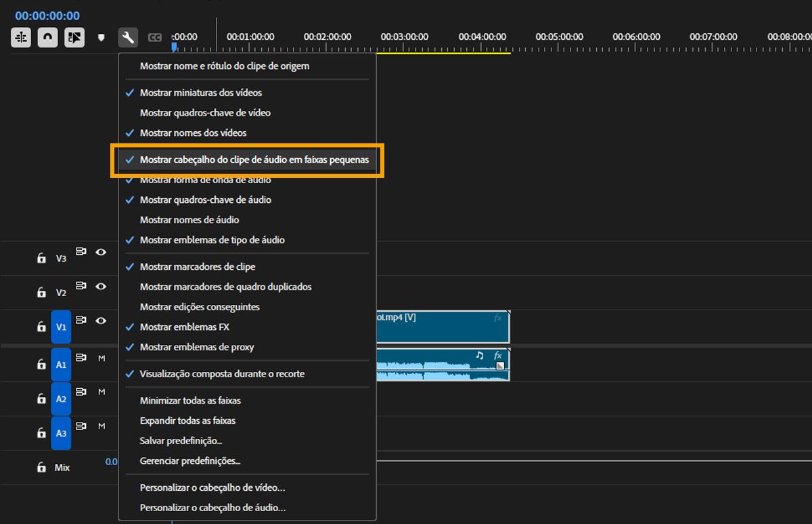Click the FX badge on video clip

(x=498, y=318)
